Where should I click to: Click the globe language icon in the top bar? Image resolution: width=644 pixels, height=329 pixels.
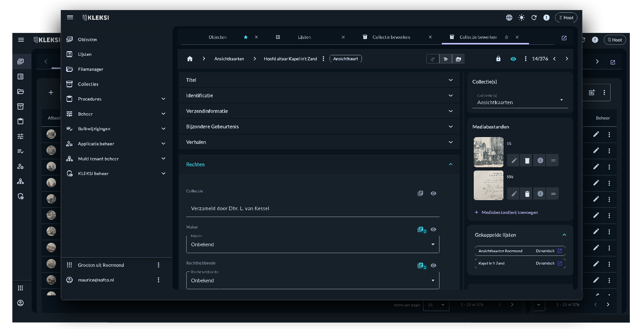tap(509, 18)
